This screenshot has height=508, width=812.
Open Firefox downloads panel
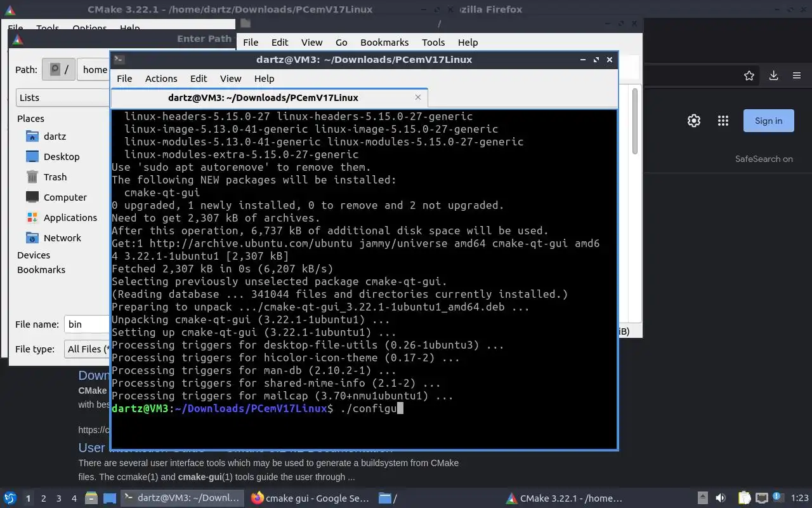point(773,76)
